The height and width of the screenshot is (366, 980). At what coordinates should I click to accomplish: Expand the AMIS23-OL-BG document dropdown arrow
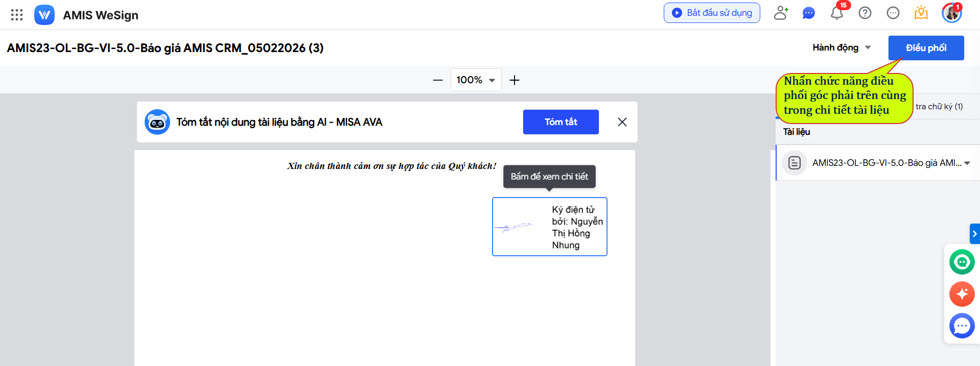(x=967, y=163)
